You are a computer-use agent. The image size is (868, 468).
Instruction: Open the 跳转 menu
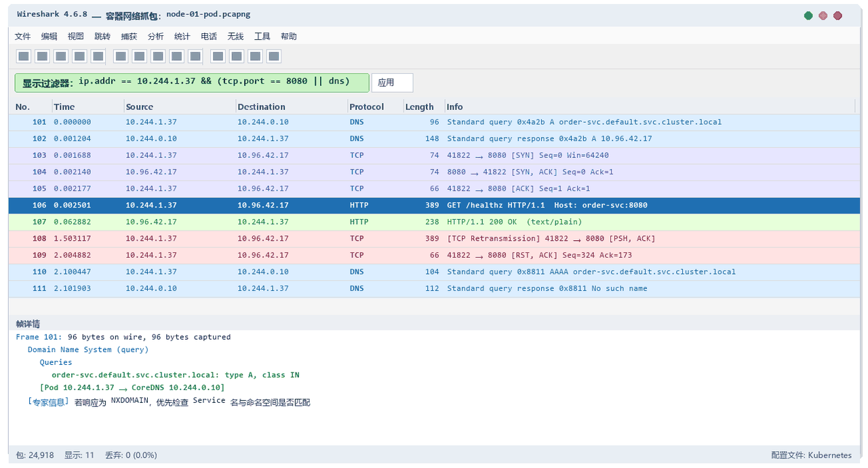click(x=102, y=37)
